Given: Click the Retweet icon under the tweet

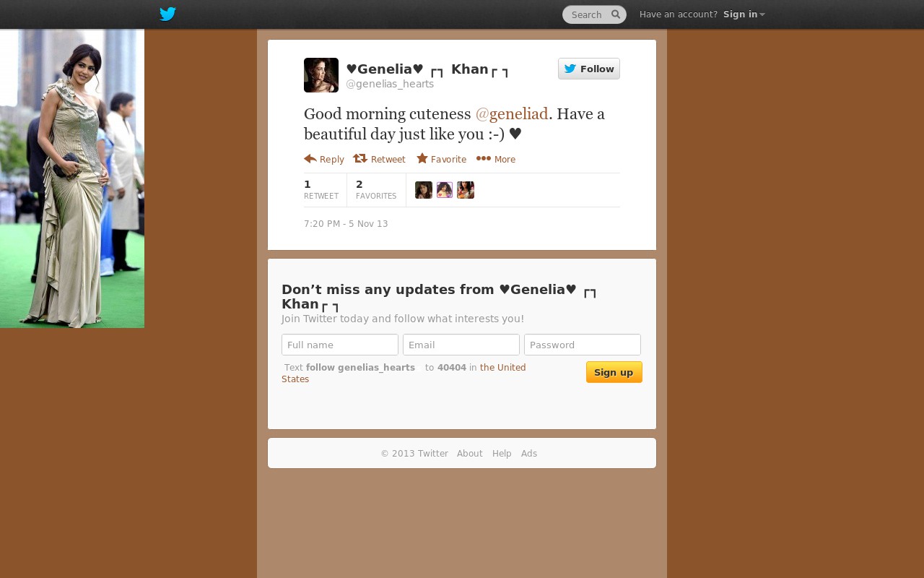Looking at the screenshot, I should 360,158.
